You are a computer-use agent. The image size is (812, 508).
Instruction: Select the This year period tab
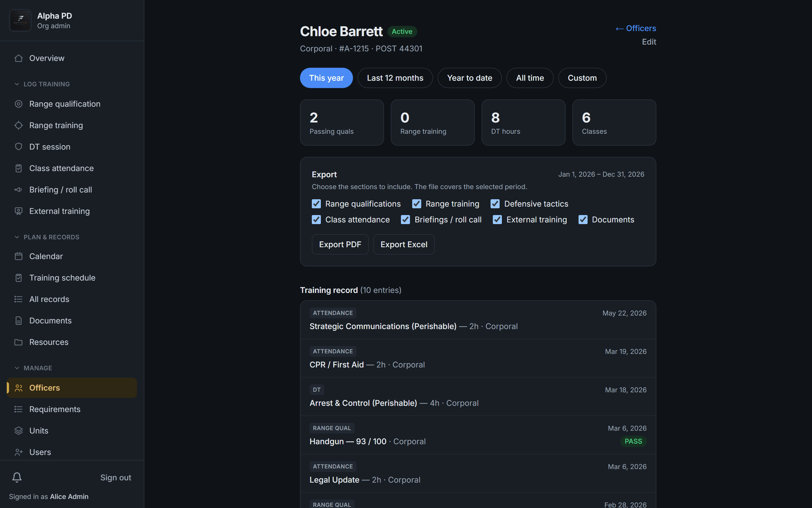[326, 78]
